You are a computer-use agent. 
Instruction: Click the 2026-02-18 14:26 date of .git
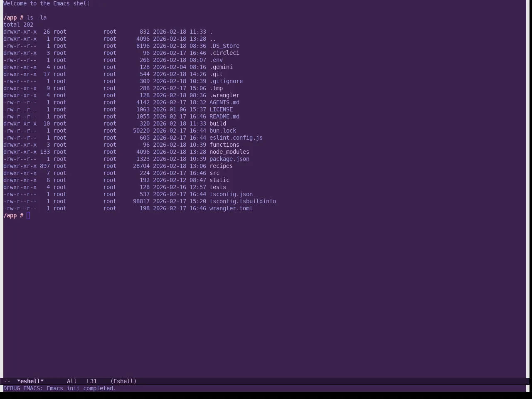click(180, 74)
